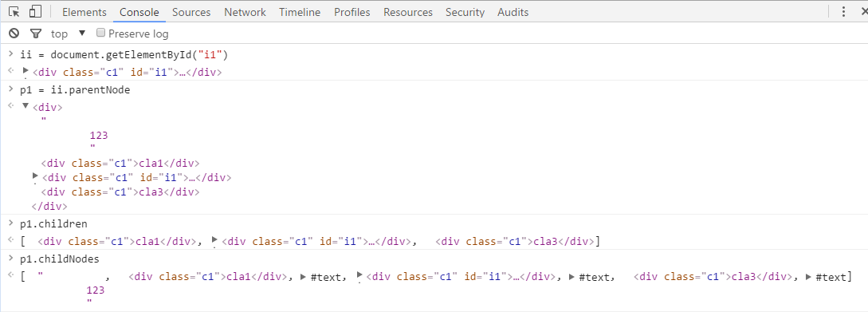
Task: Click cla3 div in parentNode tree
Action: 120,192
